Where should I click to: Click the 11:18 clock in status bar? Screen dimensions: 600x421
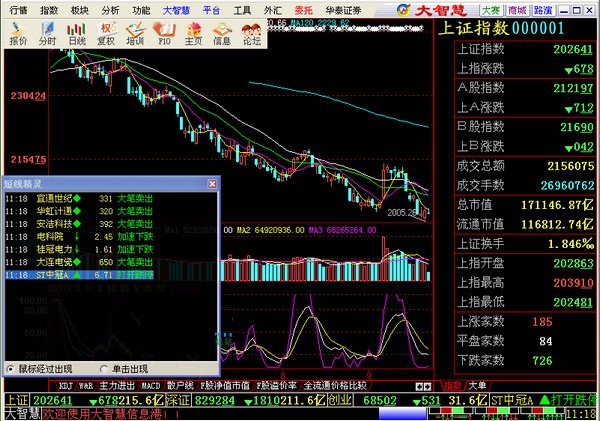click(x=580, y=414)
